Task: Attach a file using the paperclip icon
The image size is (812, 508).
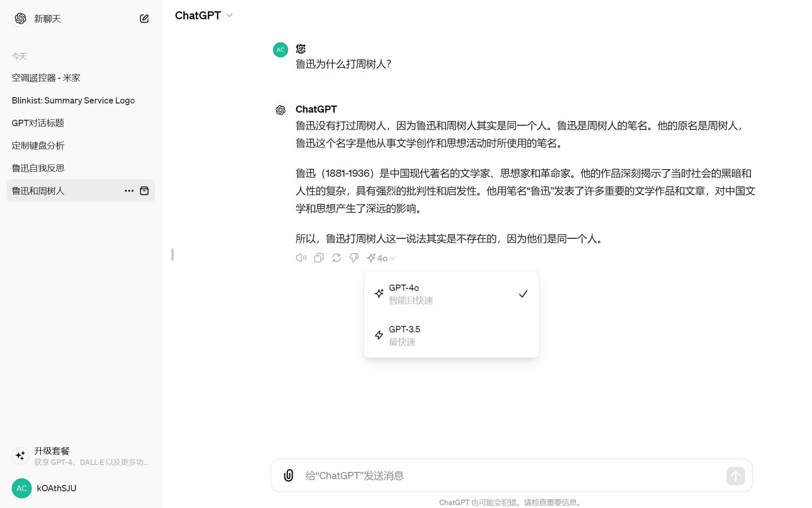Action: point(288,475)
